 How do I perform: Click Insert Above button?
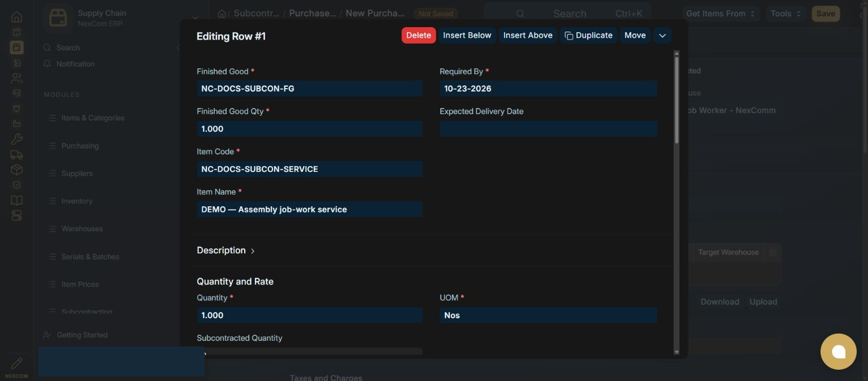[x=528, y=35]
